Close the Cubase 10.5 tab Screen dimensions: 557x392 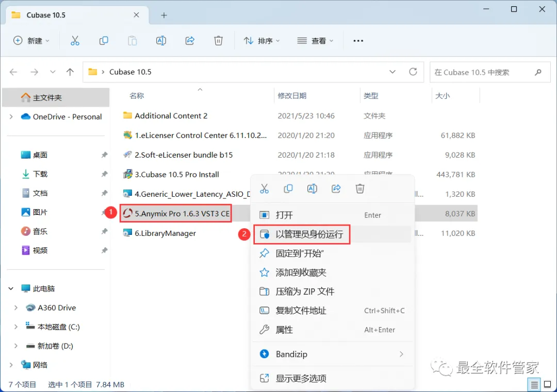(136, 15)
